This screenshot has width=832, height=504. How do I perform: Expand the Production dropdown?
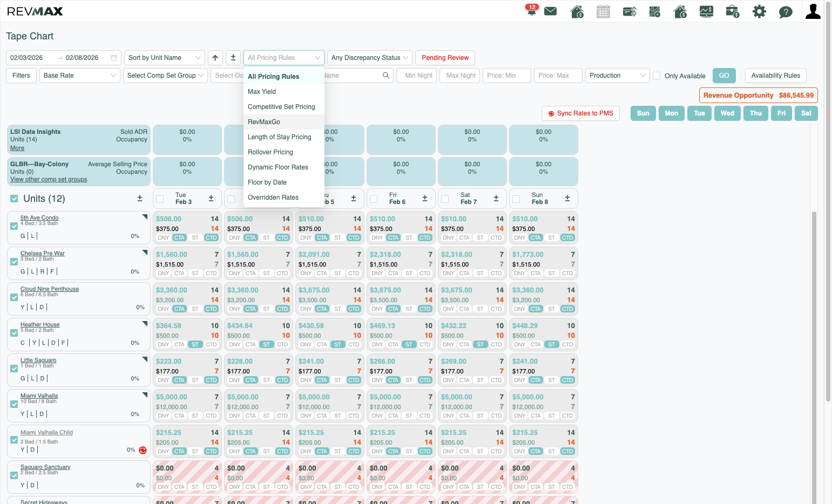point(617,76)
